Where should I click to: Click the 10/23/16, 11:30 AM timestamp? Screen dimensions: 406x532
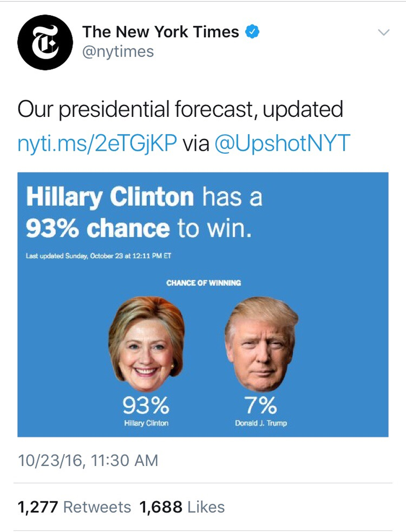tap(88, 460)
